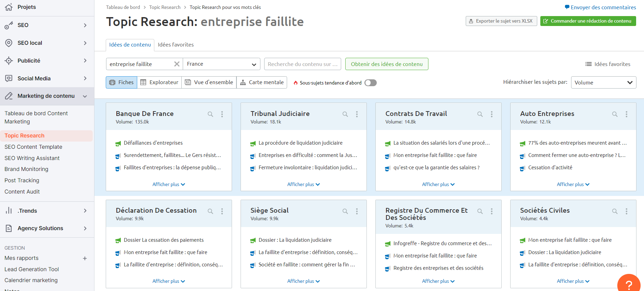644x291 pixels.
Task: Expand Afficher plus on Siège Social card
Action: click(x=304, y=281)
